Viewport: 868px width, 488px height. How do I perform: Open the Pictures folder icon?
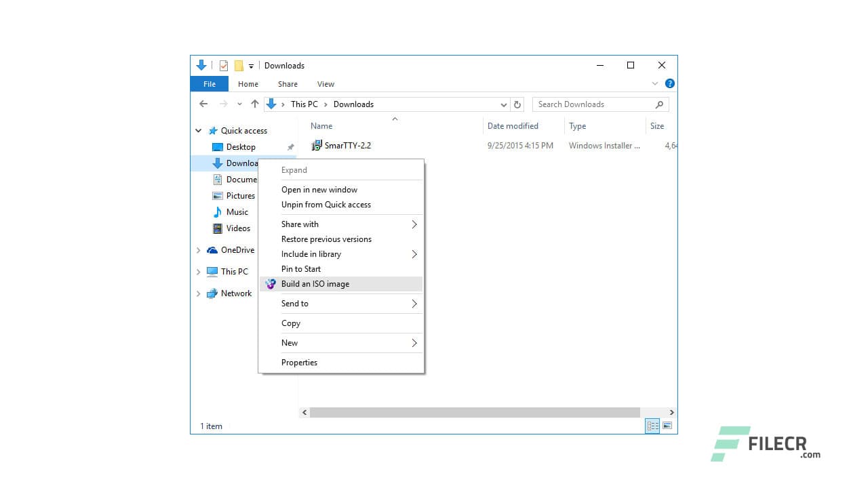pyautogui.click(x=216, y=195)
